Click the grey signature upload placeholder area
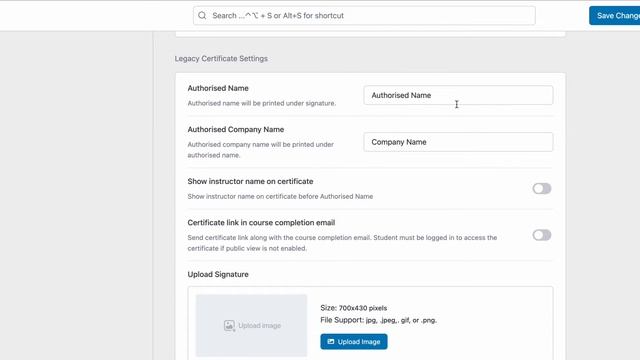The image size is (640, 360). 251,326
